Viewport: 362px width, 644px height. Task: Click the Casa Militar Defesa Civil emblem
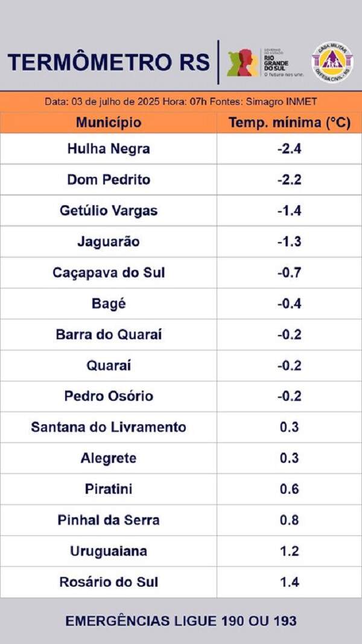332,62
